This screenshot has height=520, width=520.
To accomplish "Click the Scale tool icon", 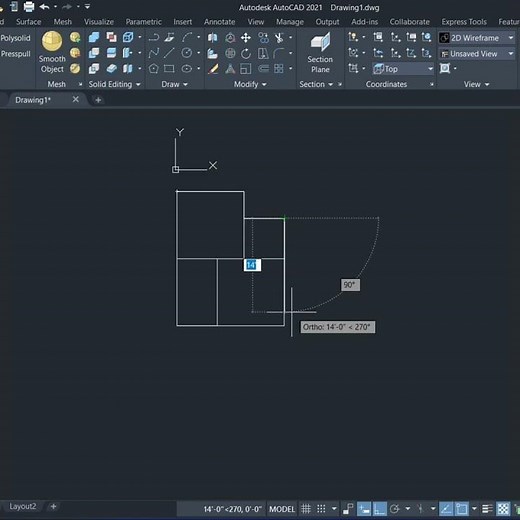I will pyautogui.click(x=246, y=69).
